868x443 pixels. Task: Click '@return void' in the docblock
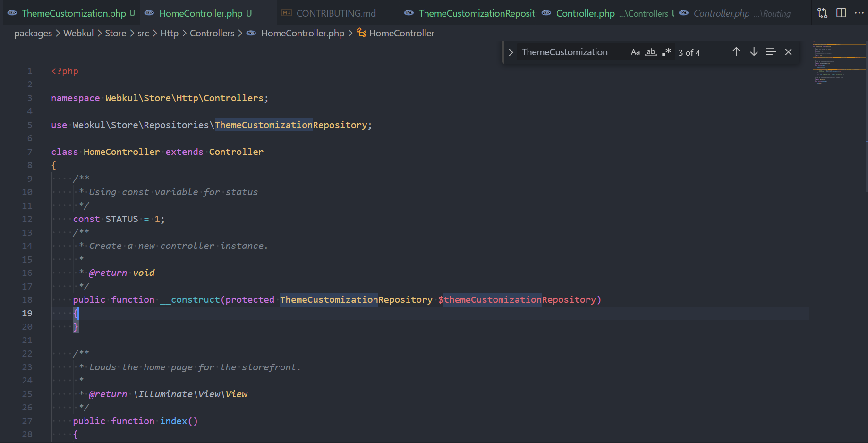(x=121, y=273)
